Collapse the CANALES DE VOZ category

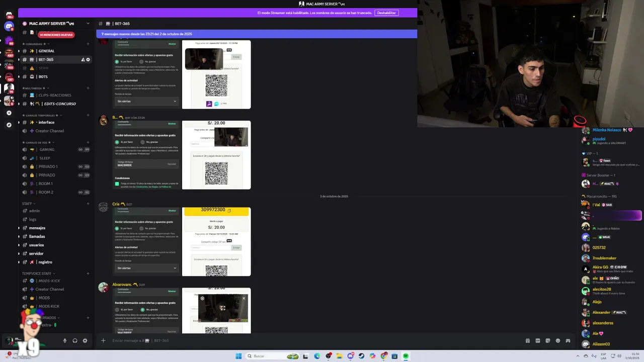coord(38,142)
